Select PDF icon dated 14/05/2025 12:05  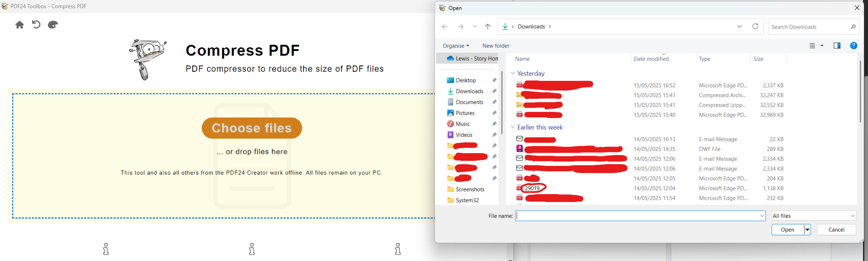coord(519,178)
